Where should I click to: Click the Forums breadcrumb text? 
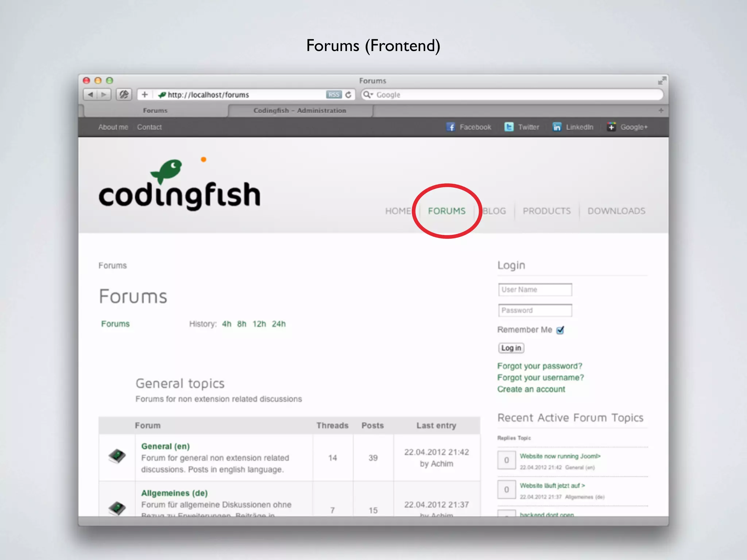[112, 266]
